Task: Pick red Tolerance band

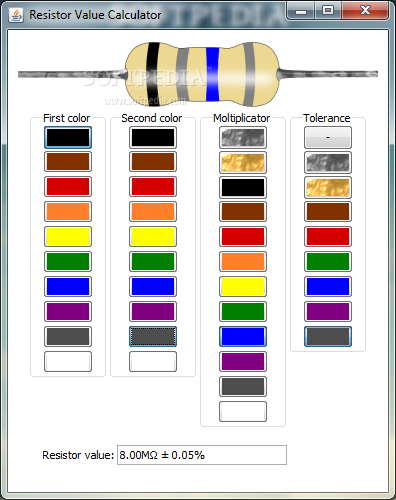Action: pyautogui.click(x=328, y=237)
